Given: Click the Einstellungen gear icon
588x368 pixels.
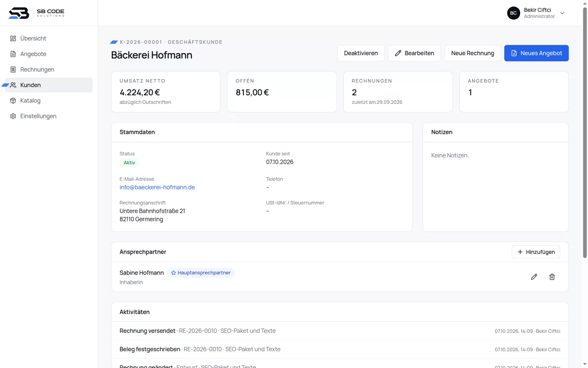Looking at the screenshot, I should tap(13, 116).
